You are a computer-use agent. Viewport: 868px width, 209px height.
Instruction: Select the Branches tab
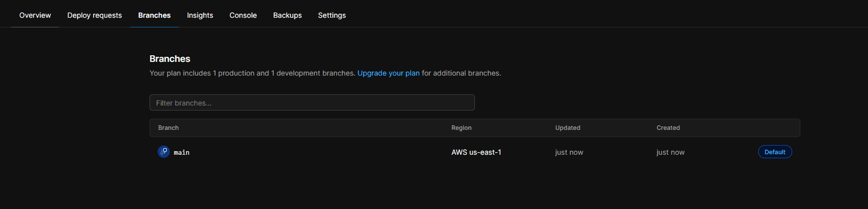(x=155, y=15)
